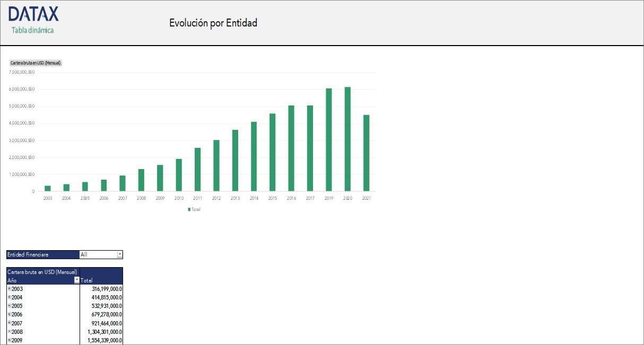644x345 pixels.
Task: Open the Entidad Financiera filter dropdown
Action: pyautogui.click(x=119, y=254)
